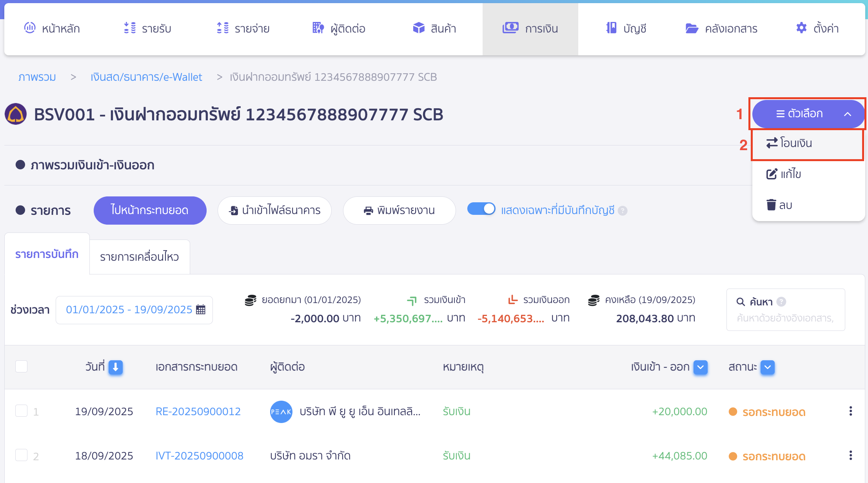This screenshot has width=868, height=483.
Task: Click the calendar icon in date range
Action: coord(201,310)
